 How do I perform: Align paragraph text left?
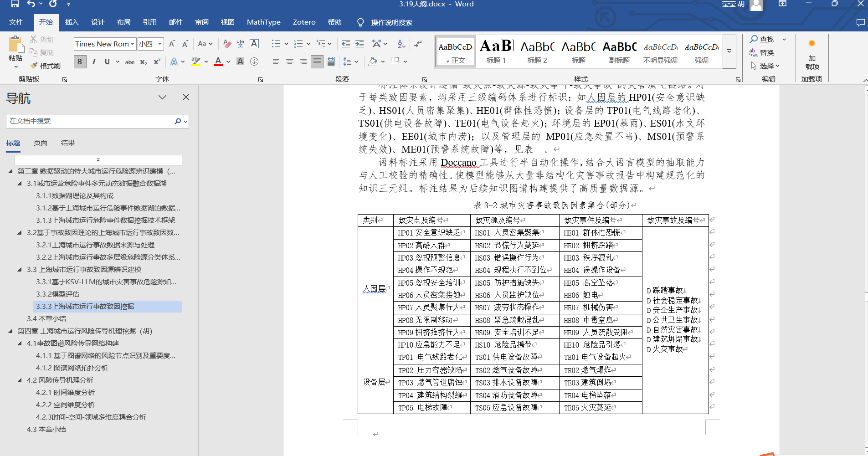276,61
